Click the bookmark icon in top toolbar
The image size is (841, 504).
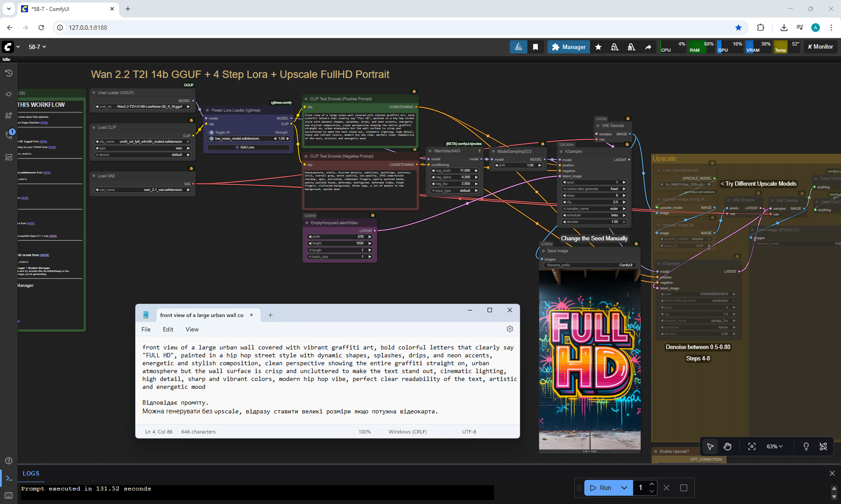[535, 47]
